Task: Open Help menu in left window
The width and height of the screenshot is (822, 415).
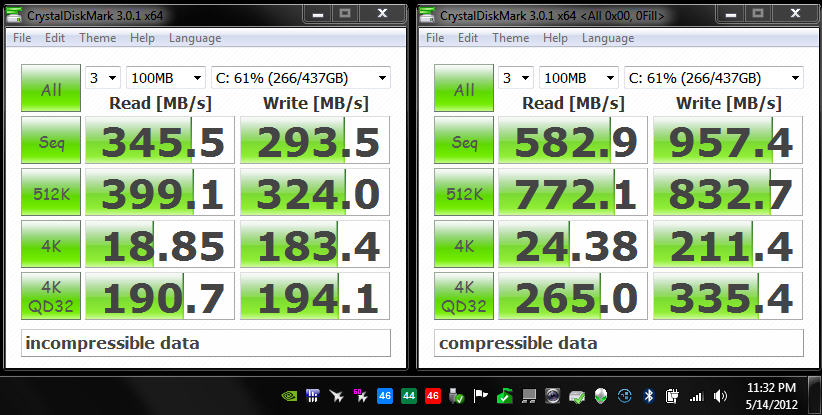Action: [x=142, y=38]
